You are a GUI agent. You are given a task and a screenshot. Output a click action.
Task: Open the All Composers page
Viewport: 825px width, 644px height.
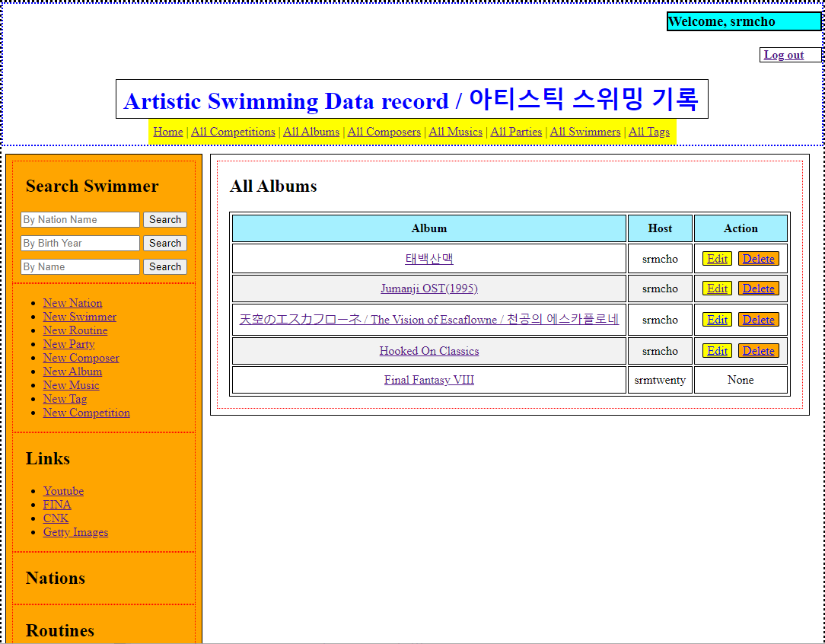[x=384, y=132]
